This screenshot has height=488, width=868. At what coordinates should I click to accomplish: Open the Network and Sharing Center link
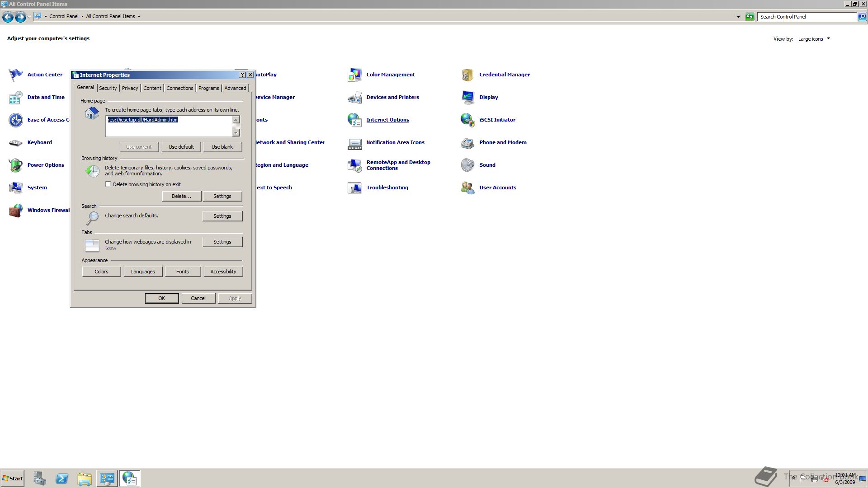click(290, 142)
